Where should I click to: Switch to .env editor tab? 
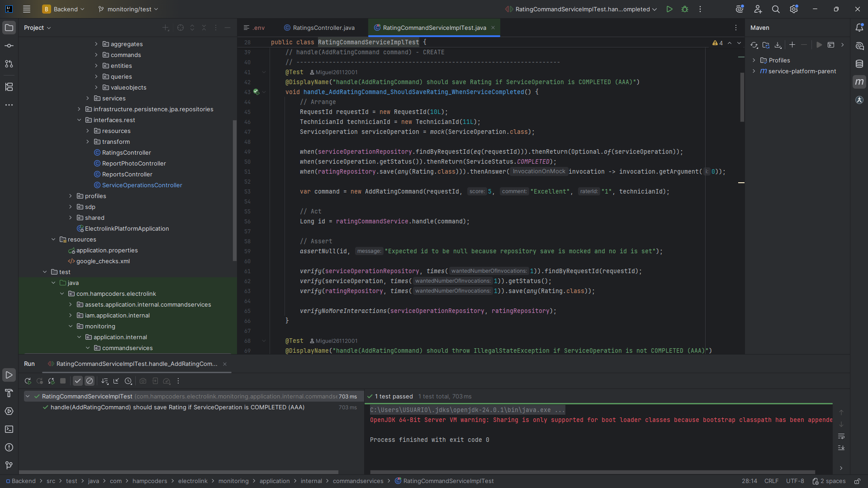254,28
